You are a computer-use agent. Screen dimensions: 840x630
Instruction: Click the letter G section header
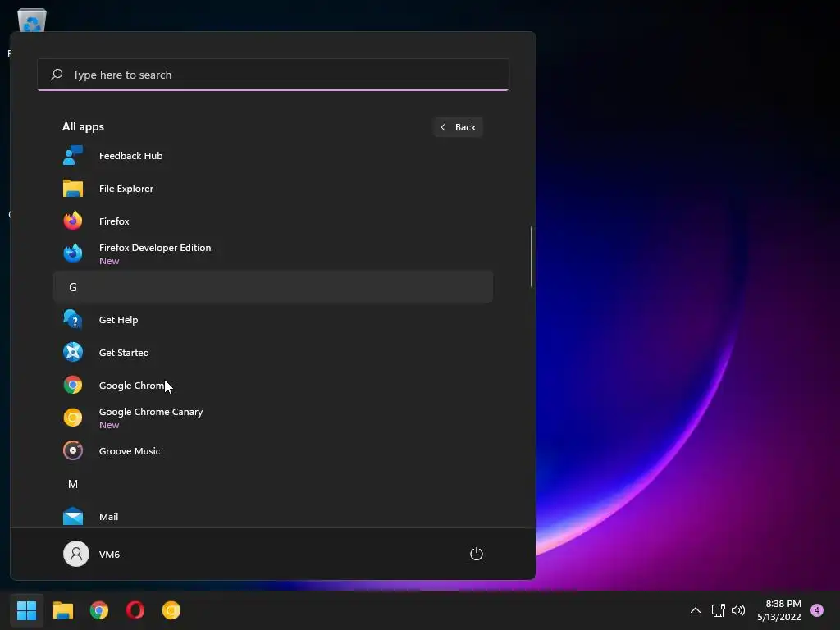(273, 286)
